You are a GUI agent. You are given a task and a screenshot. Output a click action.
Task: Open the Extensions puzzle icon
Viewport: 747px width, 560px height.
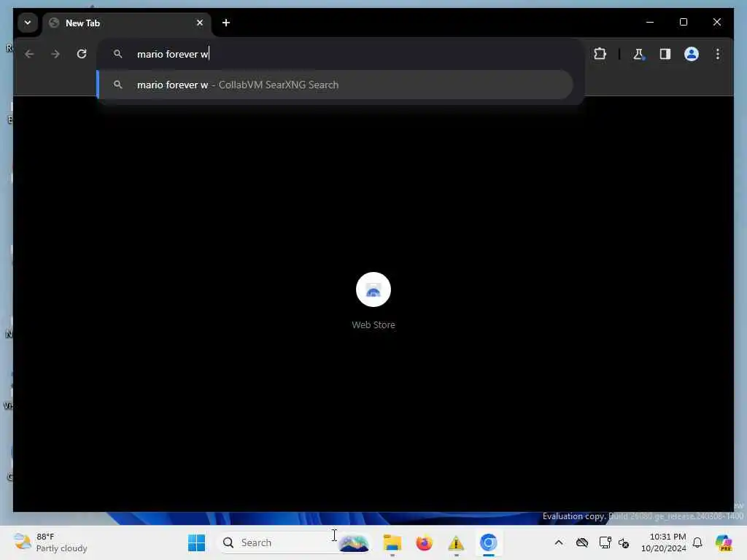[600, 54]
